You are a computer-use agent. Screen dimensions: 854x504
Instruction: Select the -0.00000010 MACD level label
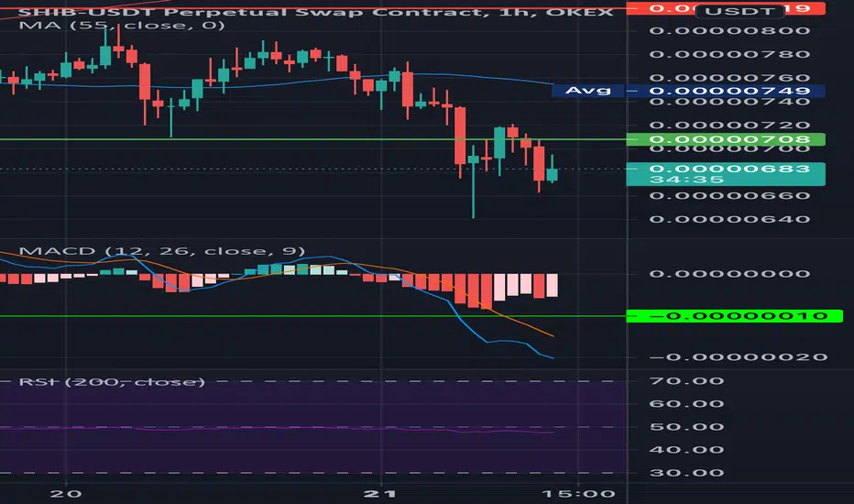point(734,316)
